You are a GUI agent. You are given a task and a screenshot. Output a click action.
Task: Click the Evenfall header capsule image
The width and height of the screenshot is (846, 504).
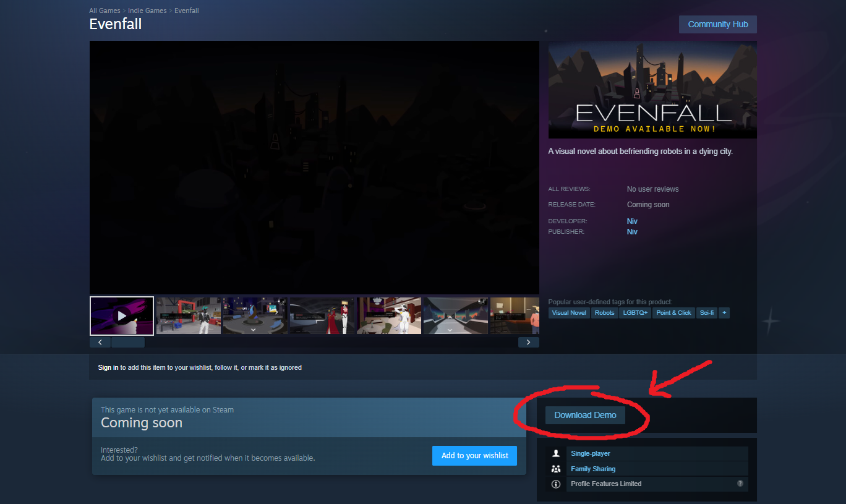(652, 90)
